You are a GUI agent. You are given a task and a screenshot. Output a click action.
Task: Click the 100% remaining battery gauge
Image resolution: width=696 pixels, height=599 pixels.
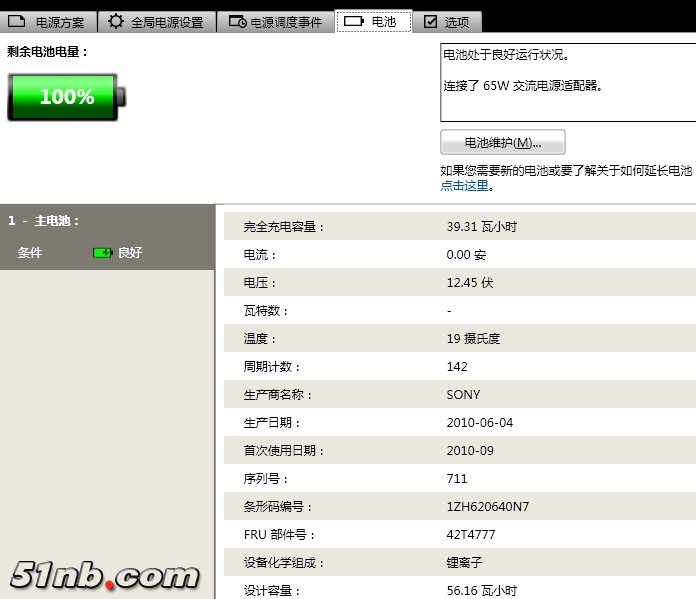click(67, 97)
